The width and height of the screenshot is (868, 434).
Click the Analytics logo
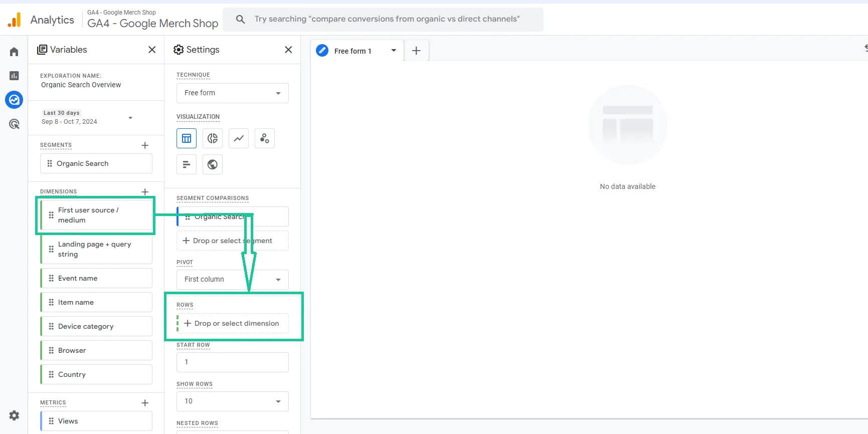point(15,20)
